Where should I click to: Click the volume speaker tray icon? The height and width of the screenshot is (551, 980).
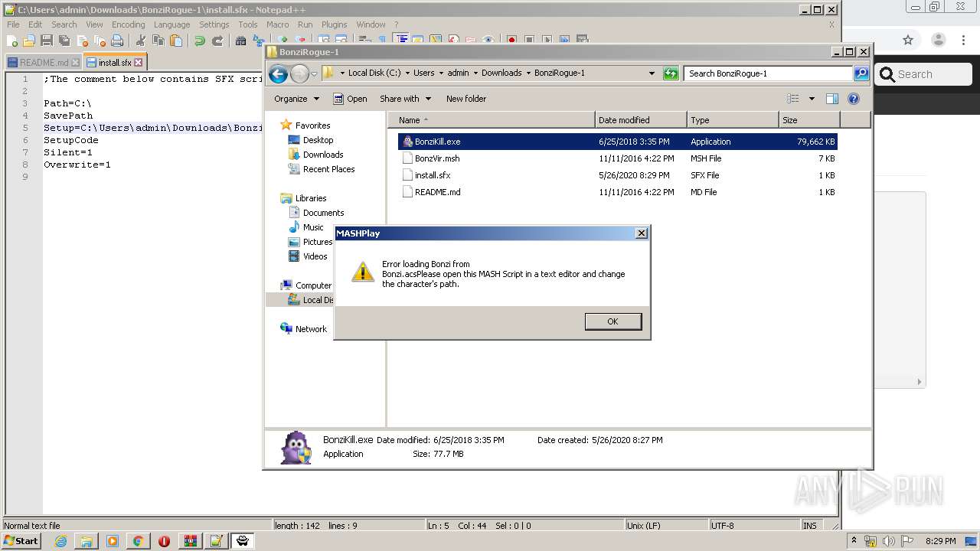pyautogui.click(x=888, y=541)
